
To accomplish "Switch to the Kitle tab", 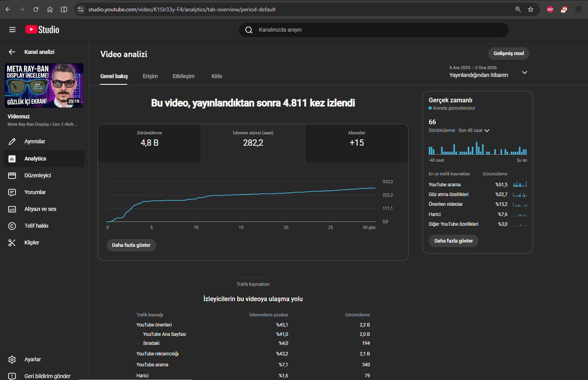I will pyautogui.click(x=217, y=76).
